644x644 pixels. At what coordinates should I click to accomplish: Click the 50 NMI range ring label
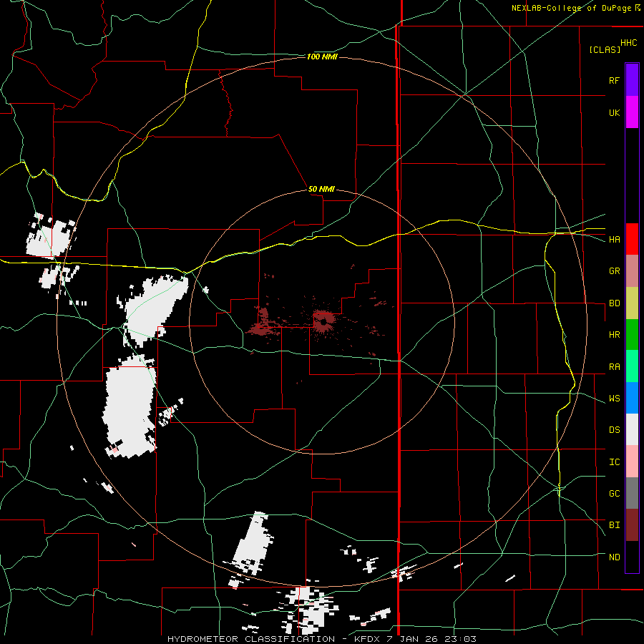(x=321, y=189)
